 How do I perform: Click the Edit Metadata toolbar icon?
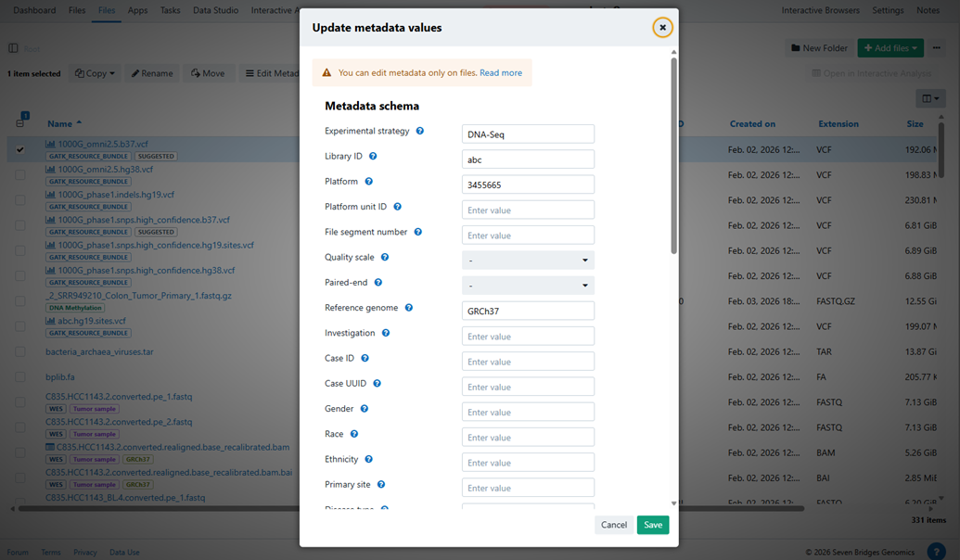click(x=249, y=72)
